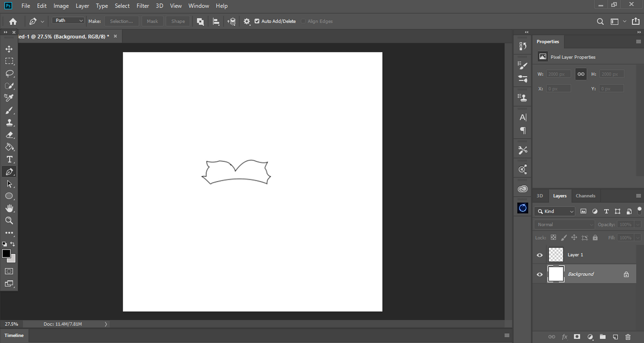Click the foreground color swatch
The height and width of the screenshot is (343, 644).
click(6, 253)
